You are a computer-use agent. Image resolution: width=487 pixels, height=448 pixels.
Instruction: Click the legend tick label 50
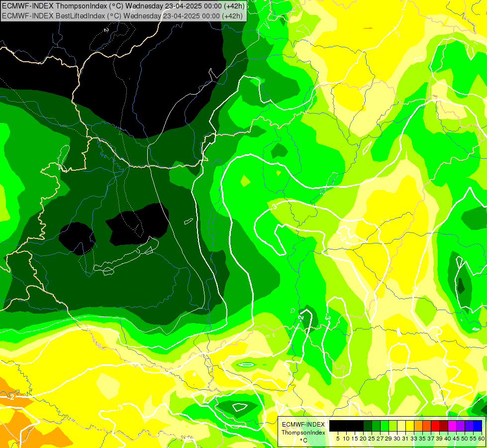coord(465,439)
